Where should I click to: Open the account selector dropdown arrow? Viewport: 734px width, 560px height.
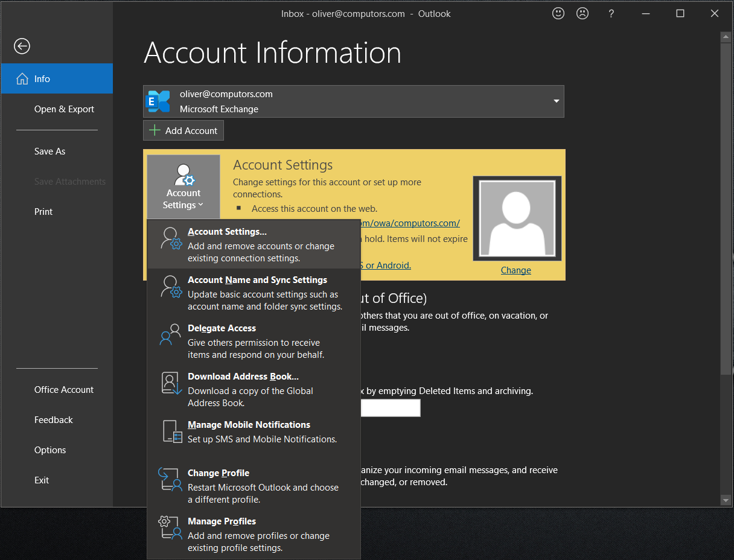click(x=557, y=101)
